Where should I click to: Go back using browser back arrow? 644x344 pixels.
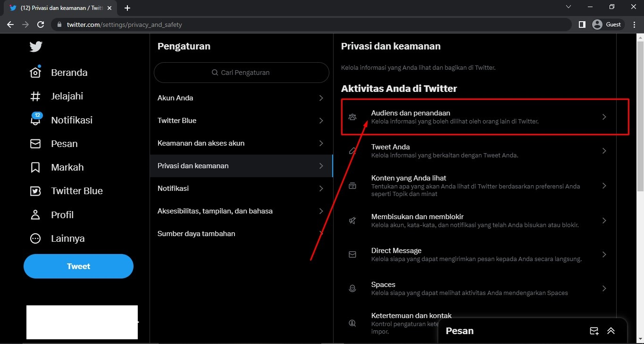(x=10, y=25)
